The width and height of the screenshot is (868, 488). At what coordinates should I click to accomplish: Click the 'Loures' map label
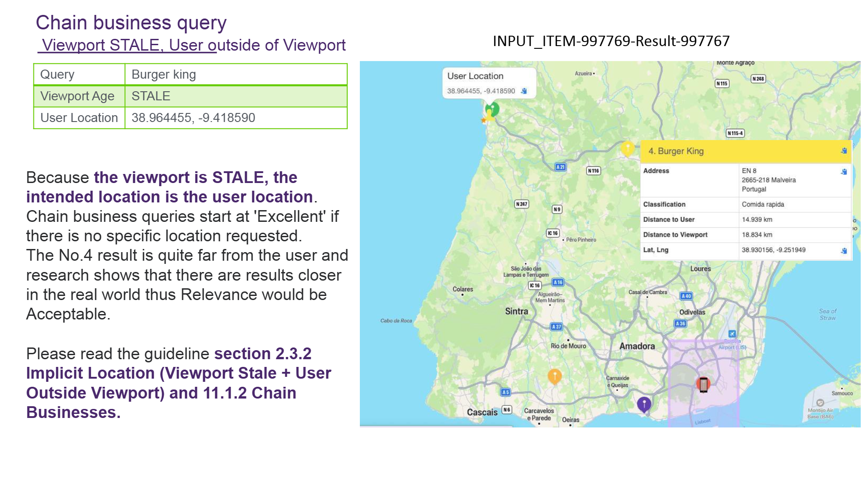[x=700, y=269]
